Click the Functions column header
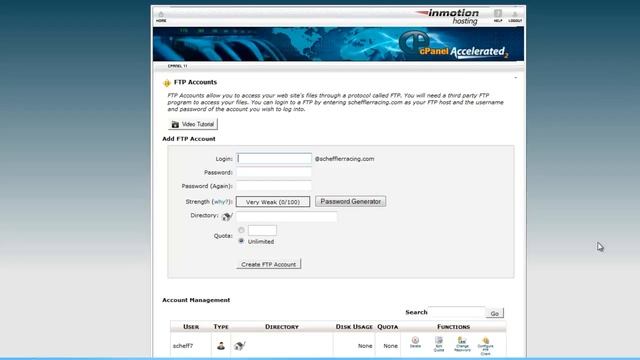 pos(453,327)
